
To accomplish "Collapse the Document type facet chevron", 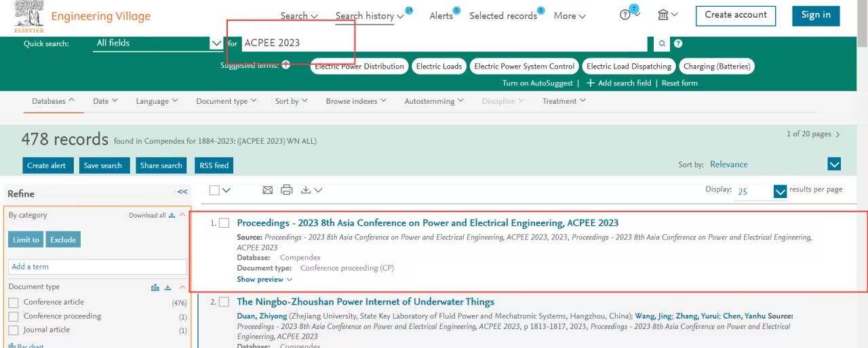I will point(182,287).
